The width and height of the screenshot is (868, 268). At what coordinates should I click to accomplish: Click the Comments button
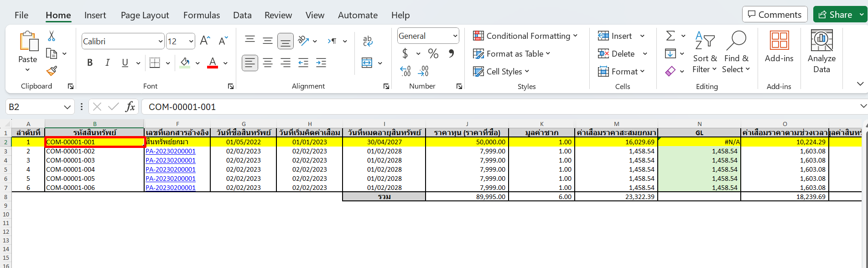pyautogui.click(x=775, y=15)
